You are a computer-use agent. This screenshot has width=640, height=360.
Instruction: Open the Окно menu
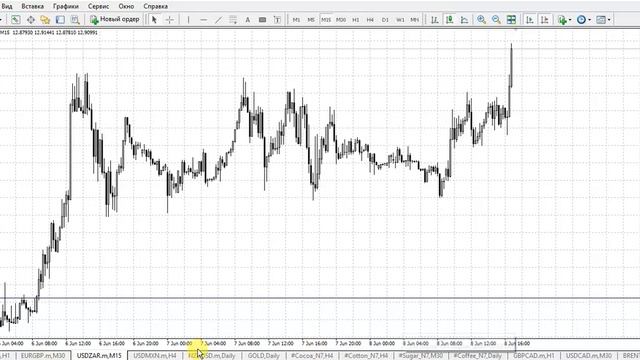pyautogui.click(x=126, y=7)
